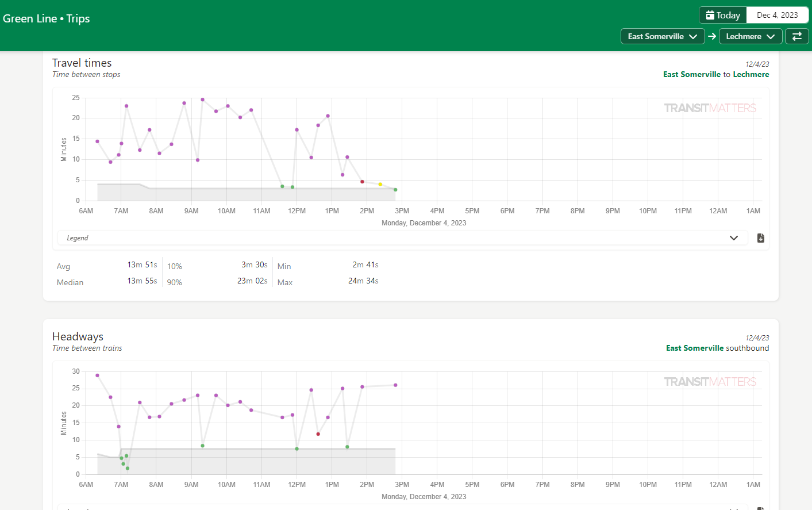Click the Green Line Trips page title
Viewport: 812px width, 510px height.
coord(47,18)
